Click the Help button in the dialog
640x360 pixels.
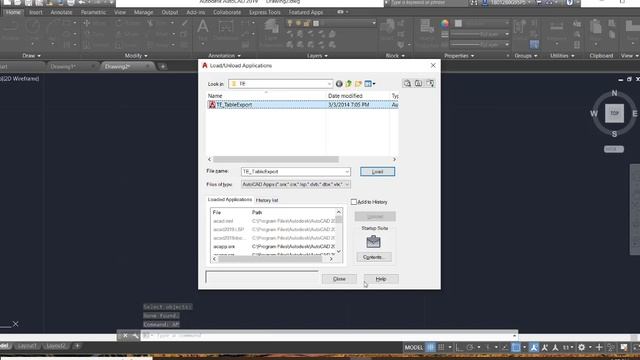(381, 279)
